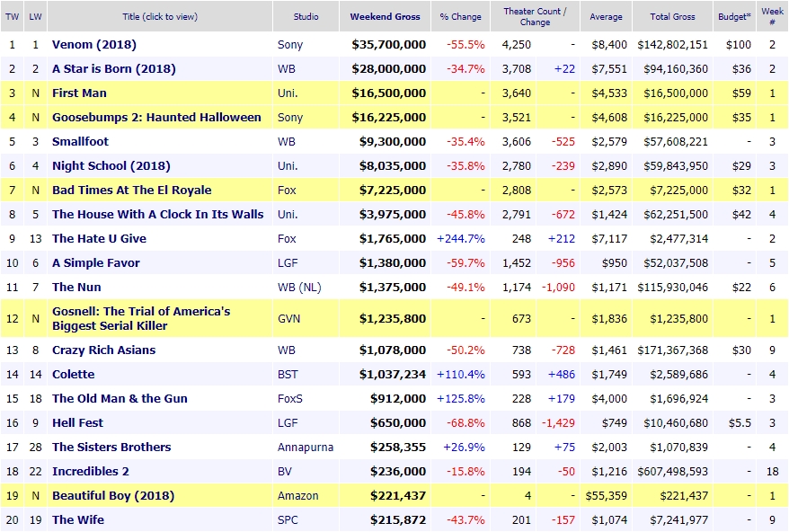Click the BST studio cell
Screen dimensions: 789x532
click(288, 375)
